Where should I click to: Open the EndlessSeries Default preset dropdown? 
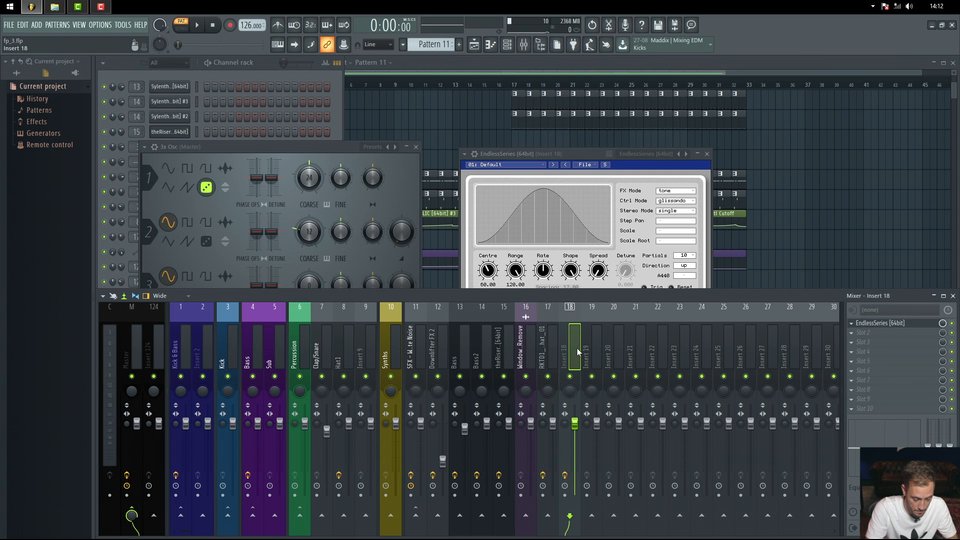point(506,165)
